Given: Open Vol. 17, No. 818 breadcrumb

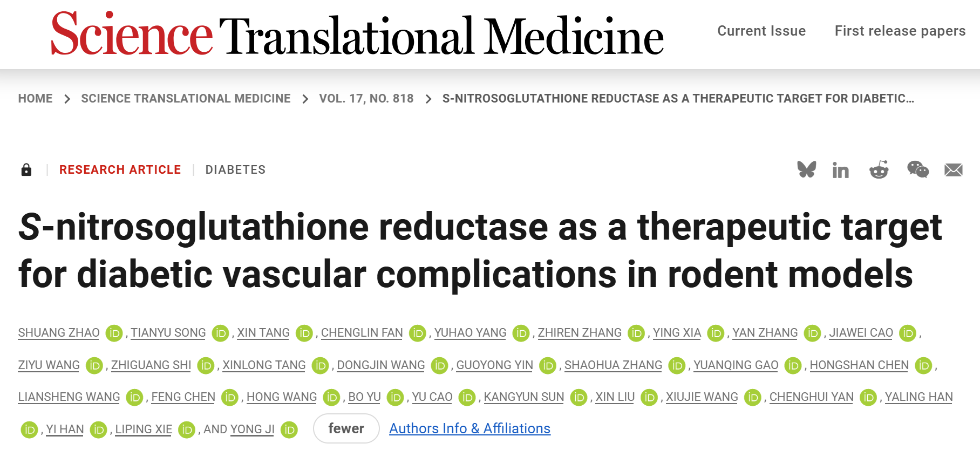Looking at the screenshot, I should (366, 99).
